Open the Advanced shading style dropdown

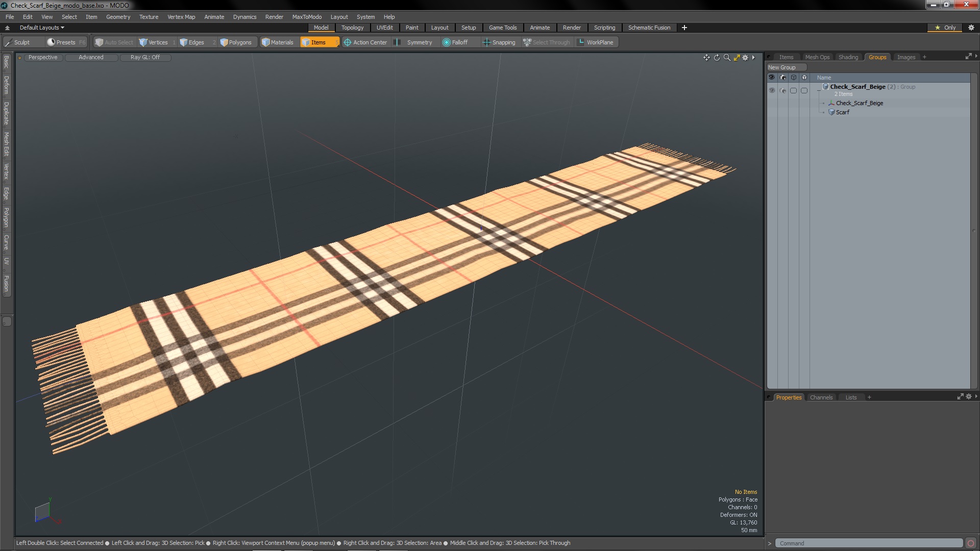point(91,57)
